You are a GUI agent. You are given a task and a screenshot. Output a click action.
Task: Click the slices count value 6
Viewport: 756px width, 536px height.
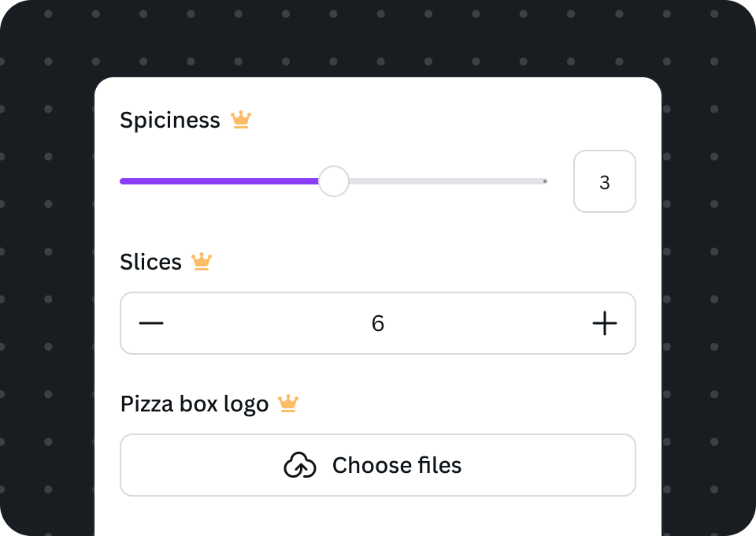click(x=378, y=323)
